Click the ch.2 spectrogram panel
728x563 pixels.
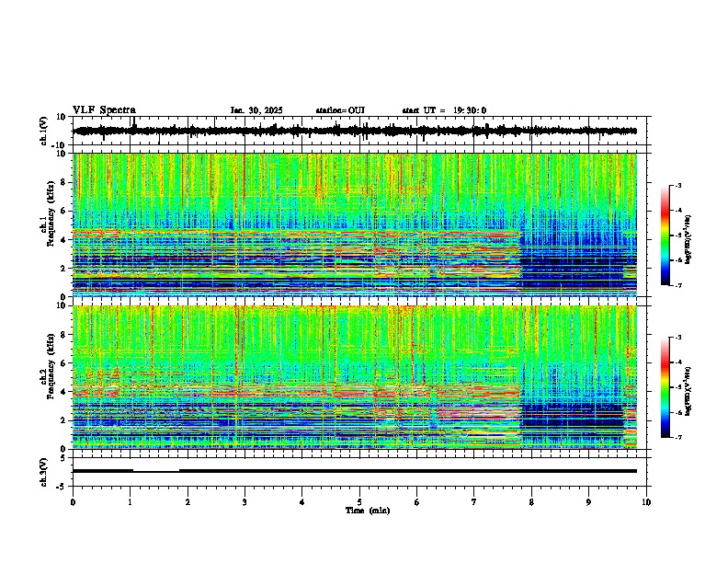355,377
